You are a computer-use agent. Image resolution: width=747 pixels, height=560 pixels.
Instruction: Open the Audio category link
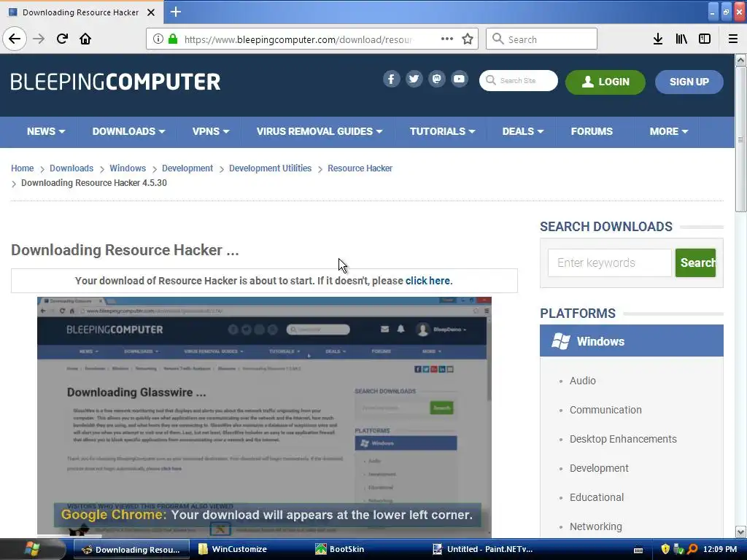coord(583,381)
